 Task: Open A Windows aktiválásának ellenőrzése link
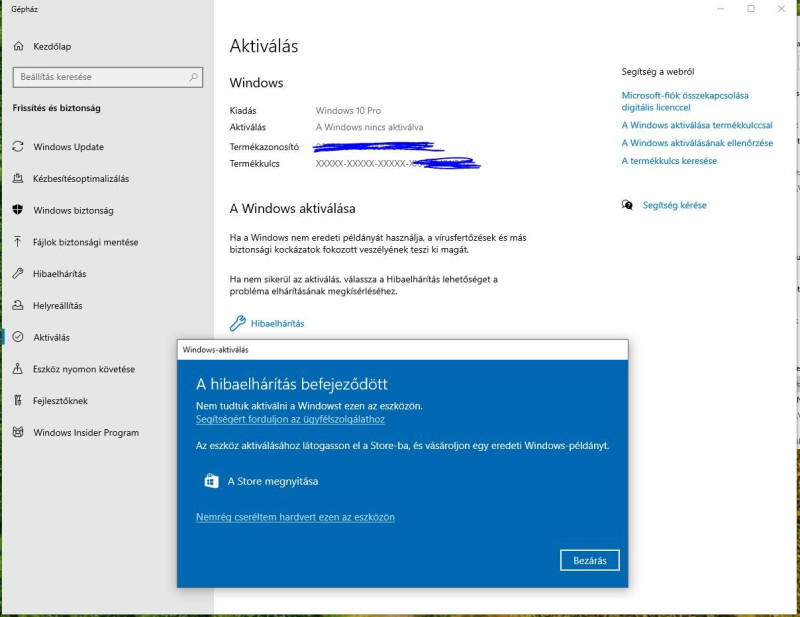697,143
